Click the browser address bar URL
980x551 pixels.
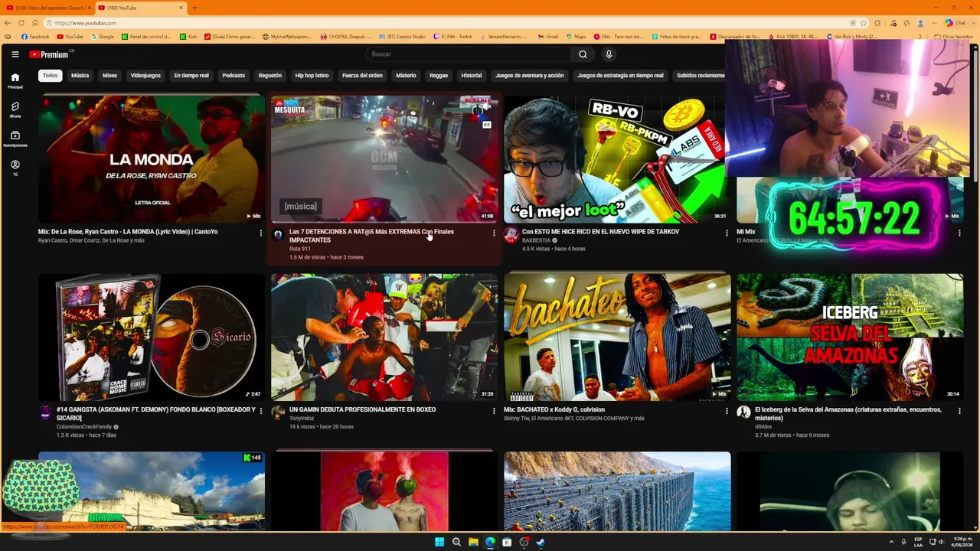[x=86, y=23]
